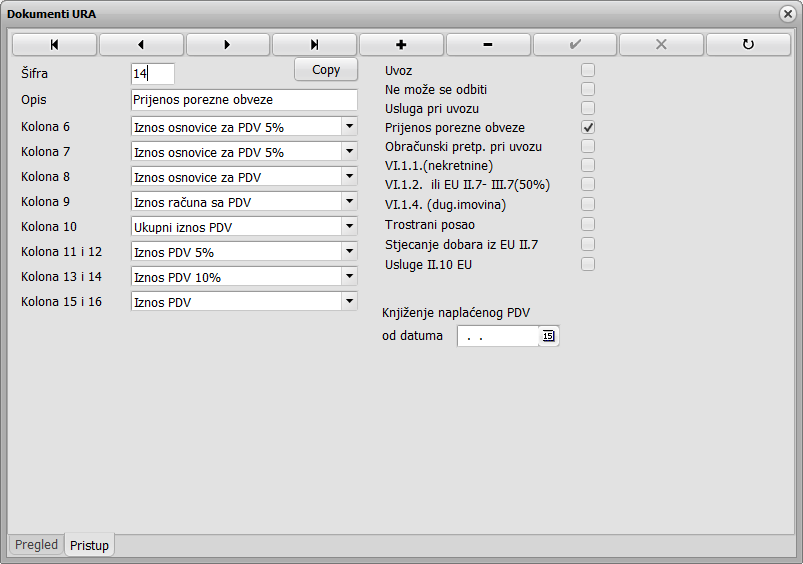Tick the VI.1.4. (dug.imovina) checkbox
Screen dimensions: 803x564
[x=588, y=204]
